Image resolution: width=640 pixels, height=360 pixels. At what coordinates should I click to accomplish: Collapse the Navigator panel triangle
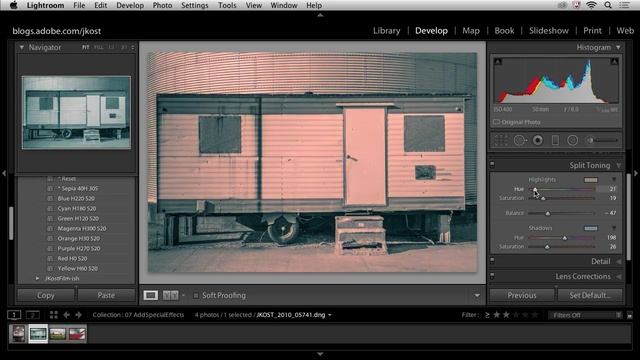click(22, 47)
